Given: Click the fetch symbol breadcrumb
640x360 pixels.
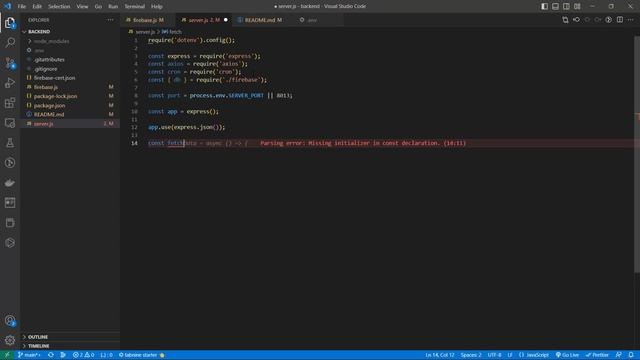Looking at the screenshot, I should coord(172,32).
